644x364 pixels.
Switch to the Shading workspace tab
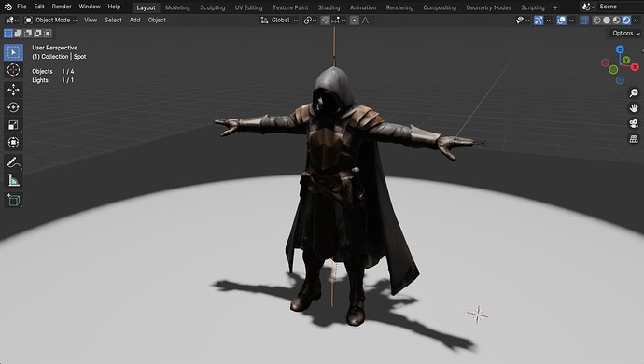329,7
